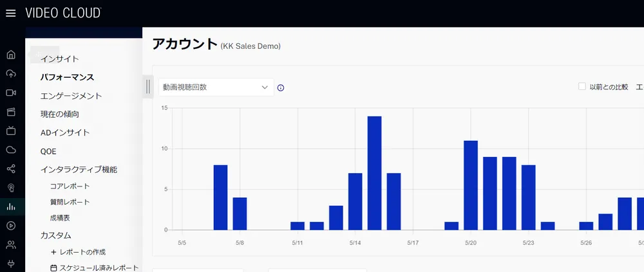Click the Users people icon in sidebar

[10, 245]
